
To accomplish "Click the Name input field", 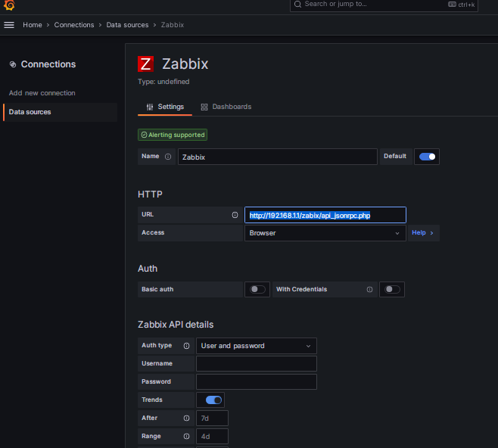I will (278, 157).
